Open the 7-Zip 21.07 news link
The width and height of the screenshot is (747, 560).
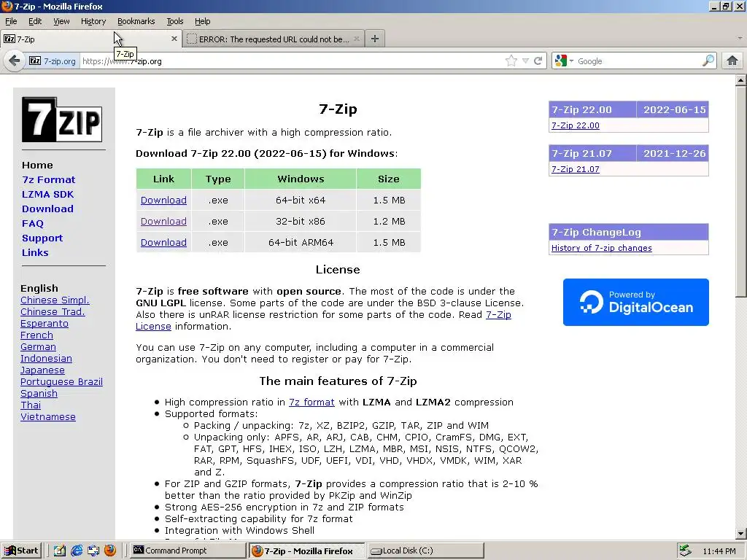tap(576, 169)
